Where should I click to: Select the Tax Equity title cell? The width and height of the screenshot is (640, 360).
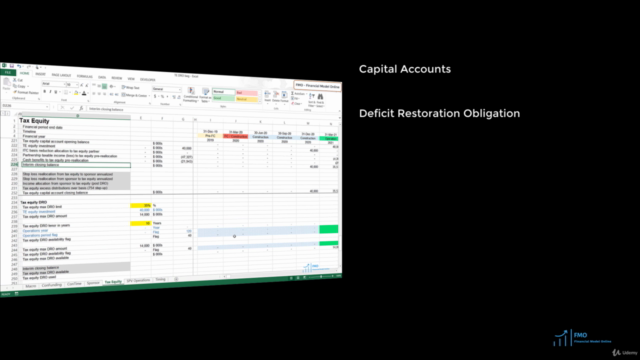[34, 121]
